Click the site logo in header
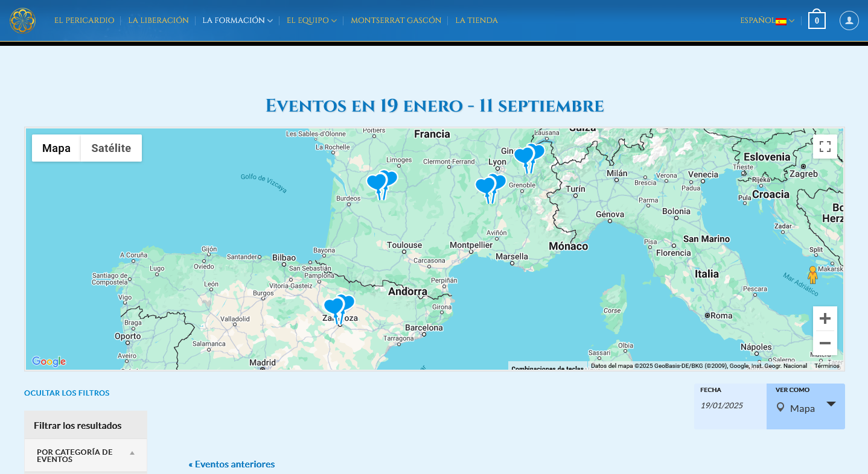868x474 pixels. tap(22, 21)
